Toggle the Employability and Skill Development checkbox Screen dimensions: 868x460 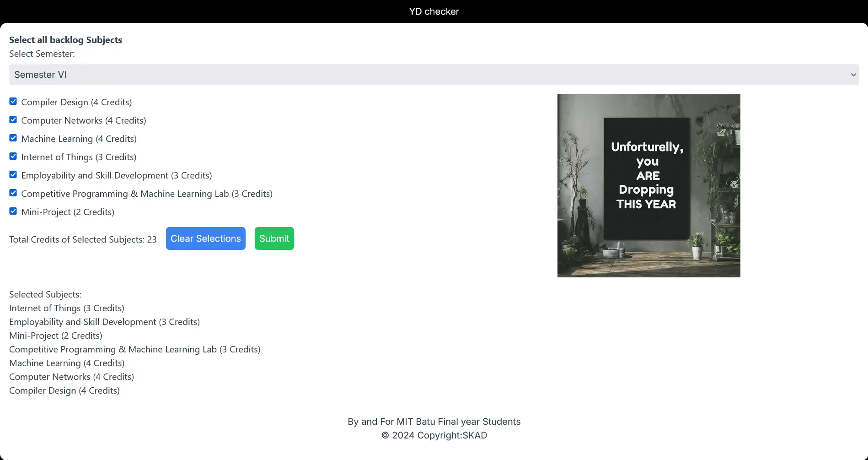pos(13,175)
